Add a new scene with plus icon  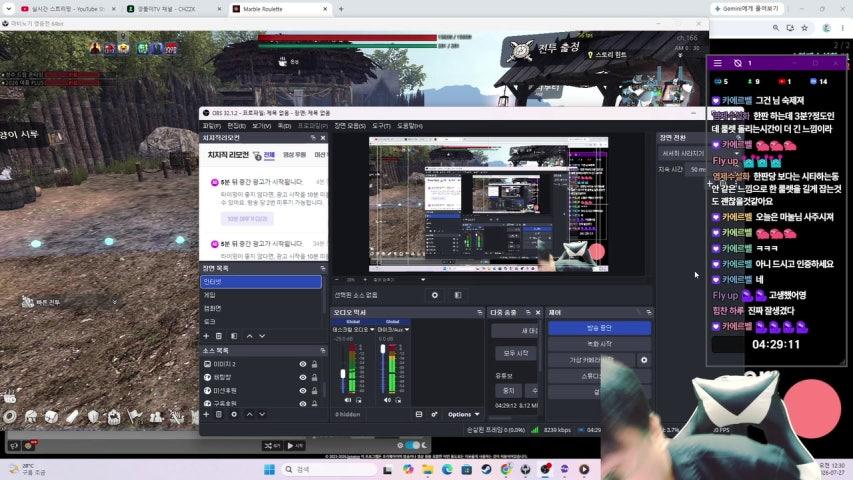click(206, 336)
